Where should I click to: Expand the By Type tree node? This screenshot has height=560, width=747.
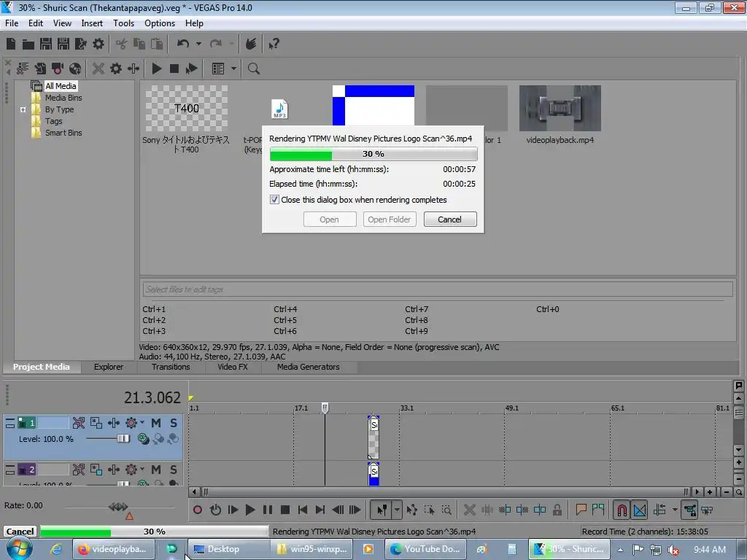23,109
